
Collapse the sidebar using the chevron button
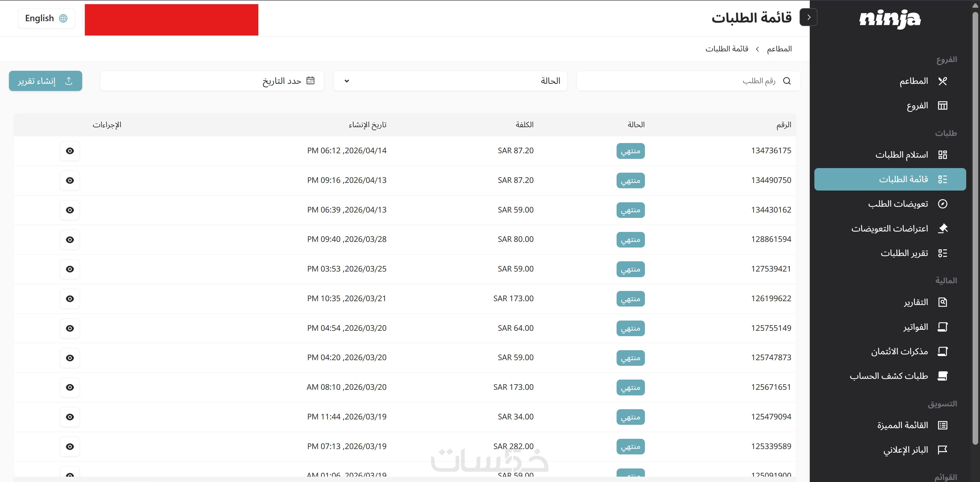point(808,17)
